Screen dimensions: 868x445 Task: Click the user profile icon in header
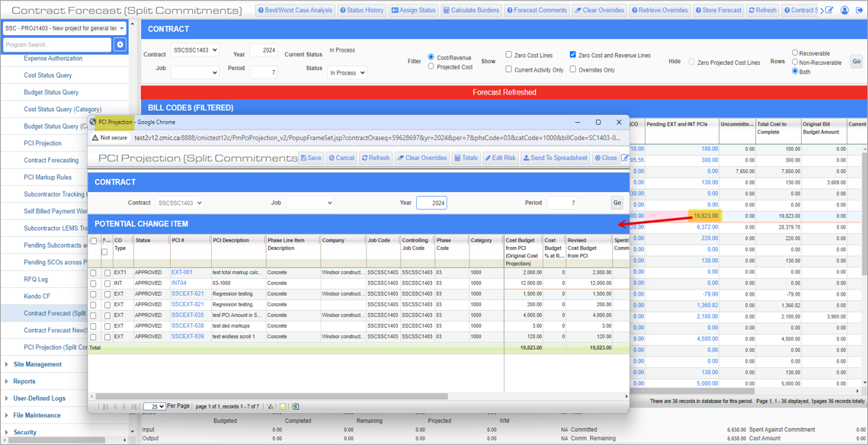pyautogui.click(x=844, y=11)
